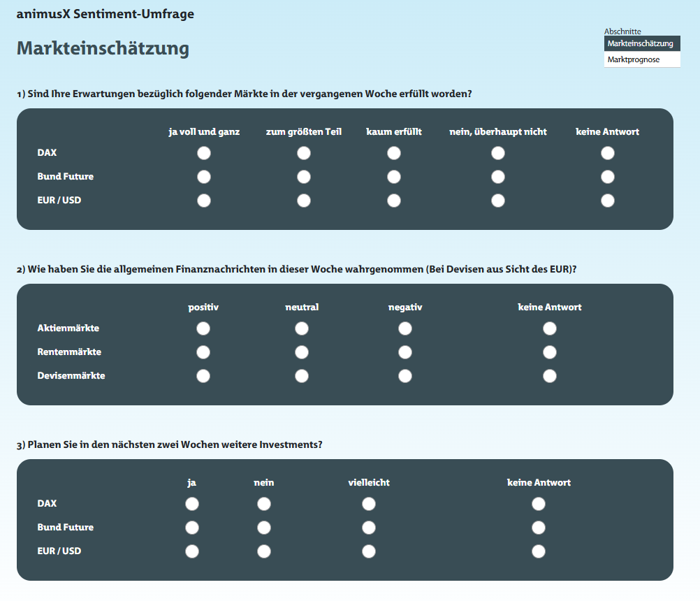Choose 'negativ' for Rentenmärkte news
The image size is (700, 601).
(405, 352)
